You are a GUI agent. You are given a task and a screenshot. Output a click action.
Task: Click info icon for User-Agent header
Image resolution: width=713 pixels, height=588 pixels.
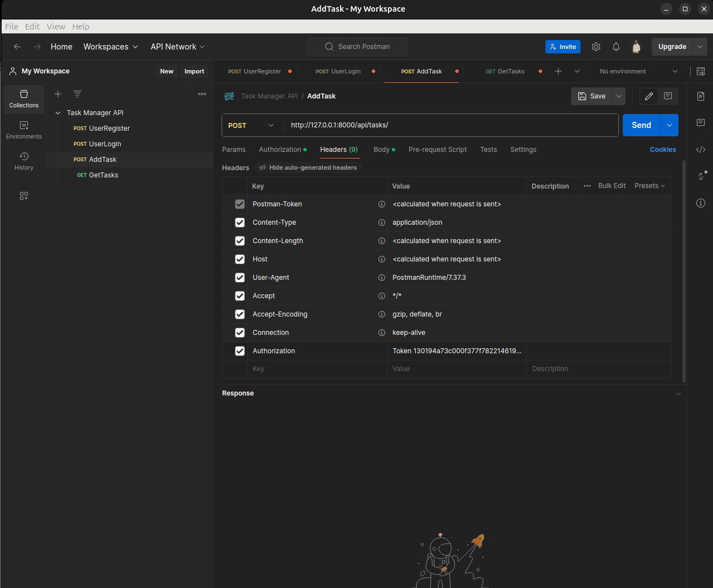(x=382, y=278)
